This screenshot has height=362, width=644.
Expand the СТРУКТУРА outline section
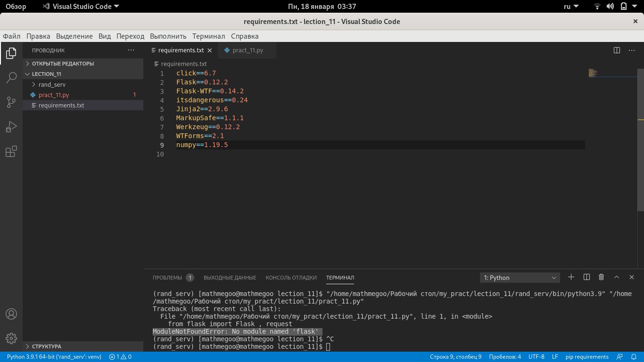83,346
